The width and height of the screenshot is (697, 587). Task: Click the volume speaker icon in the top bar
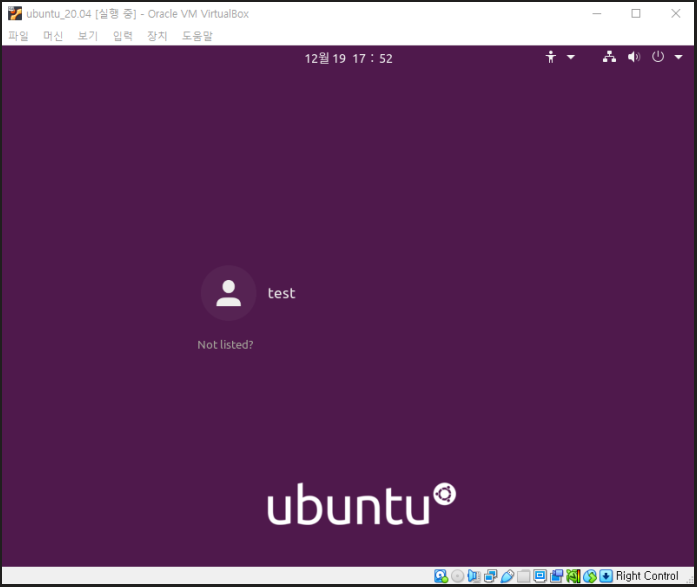point(634,57)
